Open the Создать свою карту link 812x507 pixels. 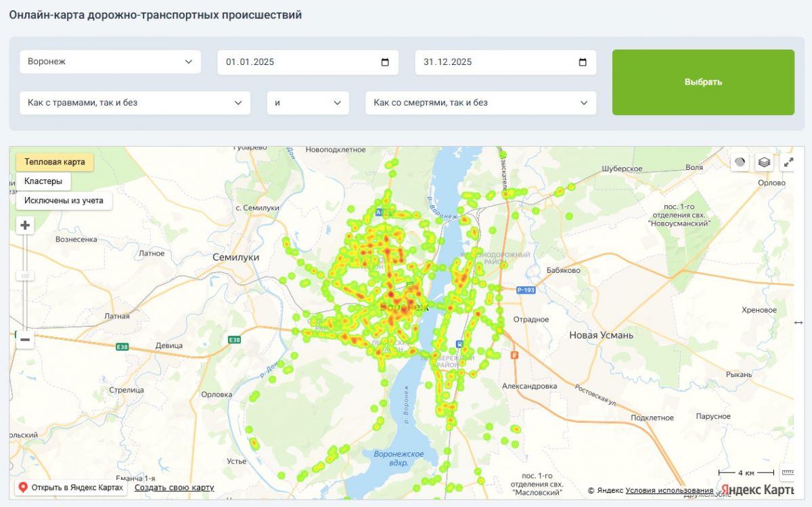pos(174,487)
